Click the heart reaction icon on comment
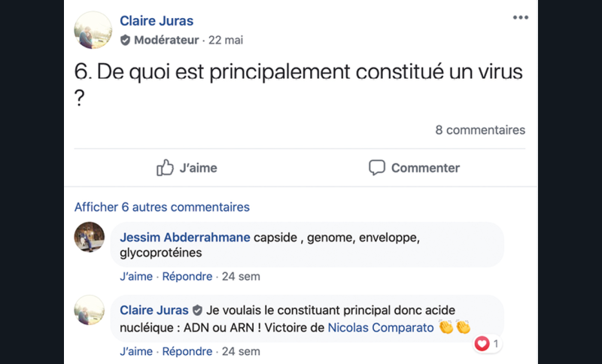 (x=482, y=344)
